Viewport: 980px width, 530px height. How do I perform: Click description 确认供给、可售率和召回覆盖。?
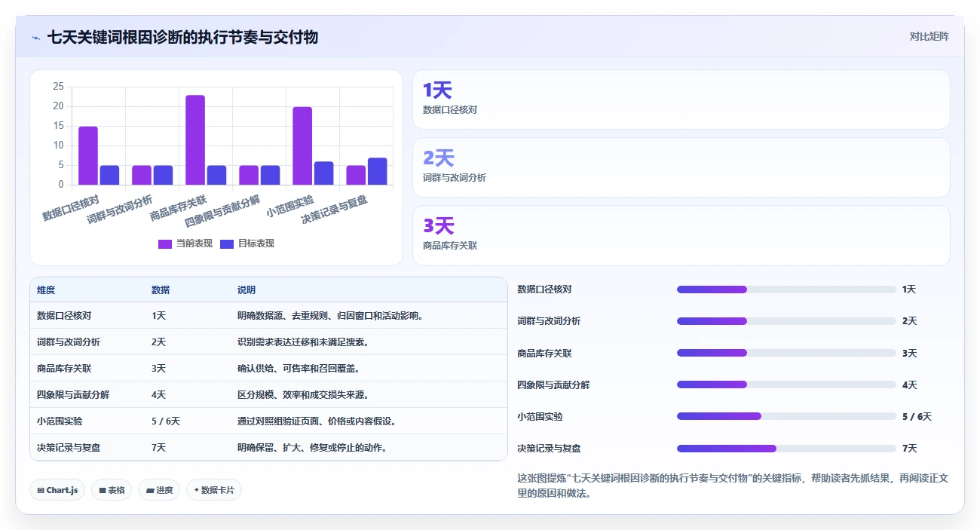pos(299,369)
